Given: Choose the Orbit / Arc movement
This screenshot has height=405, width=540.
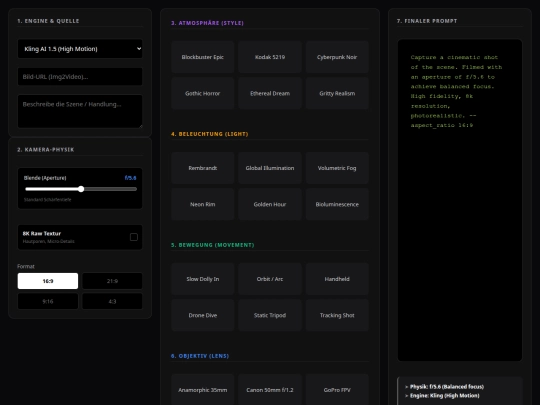Looking at the screenshot, I should click(270, 279).
